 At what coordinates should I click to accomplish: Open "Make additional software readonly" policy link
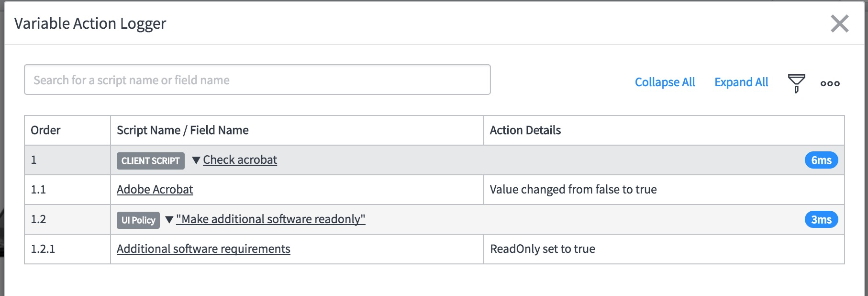coord(270,219)
